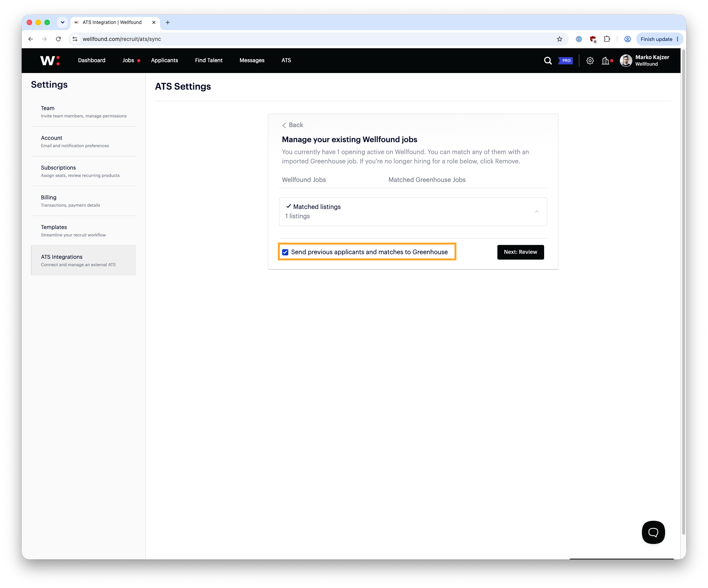The height and width of the screenshot is (588, 708).
Task: Select Account settings in sidebar
Action: tap(83, 141)
